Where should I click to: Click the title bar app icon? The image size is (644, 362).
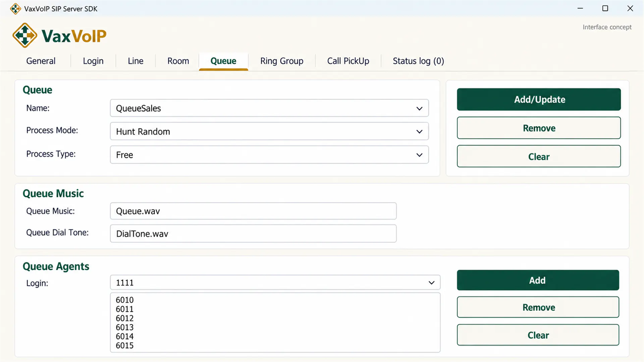[x=15, y=9]
